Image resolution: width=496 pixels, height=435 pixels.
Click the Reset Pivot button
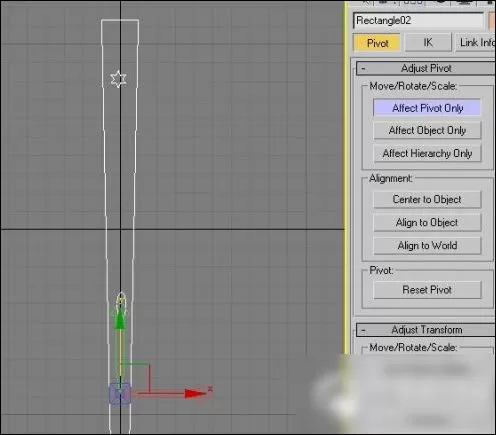[x=427, y=290]
